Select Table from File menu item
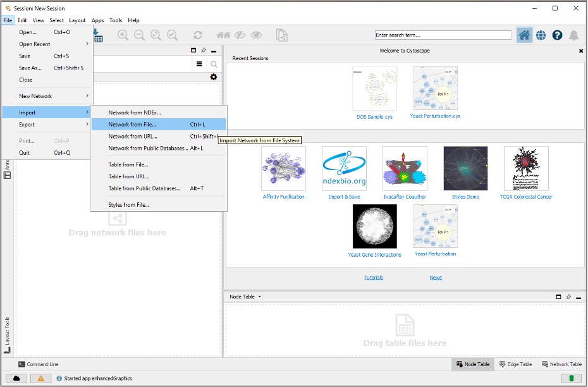The height and width of the screenshot is (387, 588). click(x=159, y=164)
